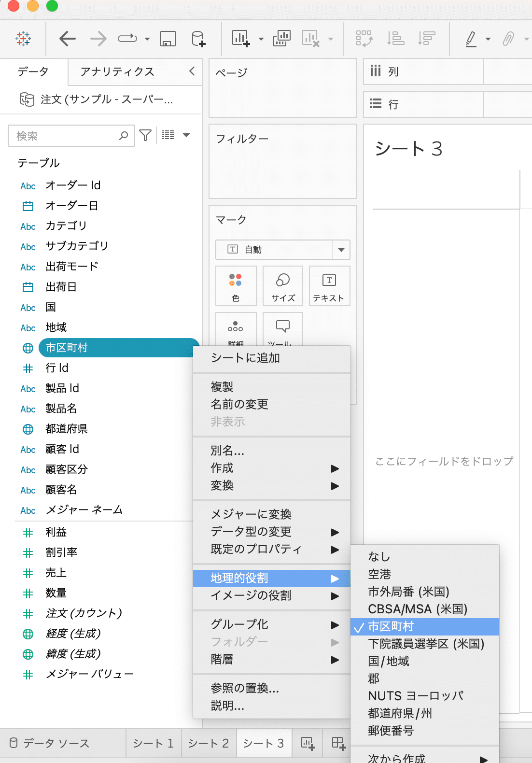Expand the 変換 submenu
This screenshot has width=532, height=763.
[272, 485]
